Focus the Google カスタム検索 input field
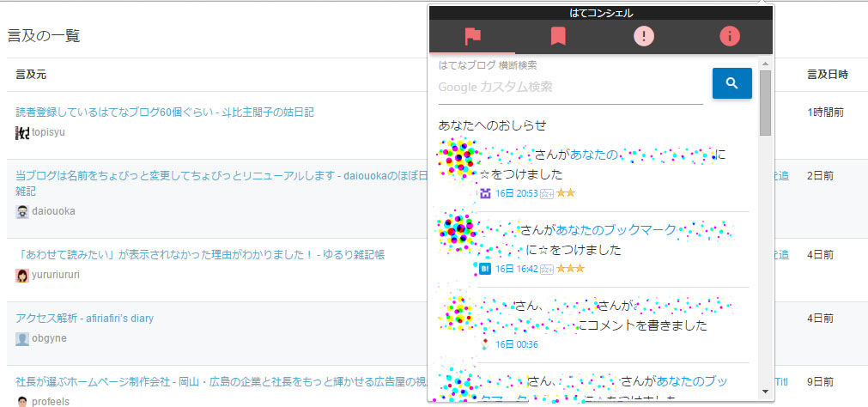The width and height of the screenshot is (868, 407). (x=570, y=88)
